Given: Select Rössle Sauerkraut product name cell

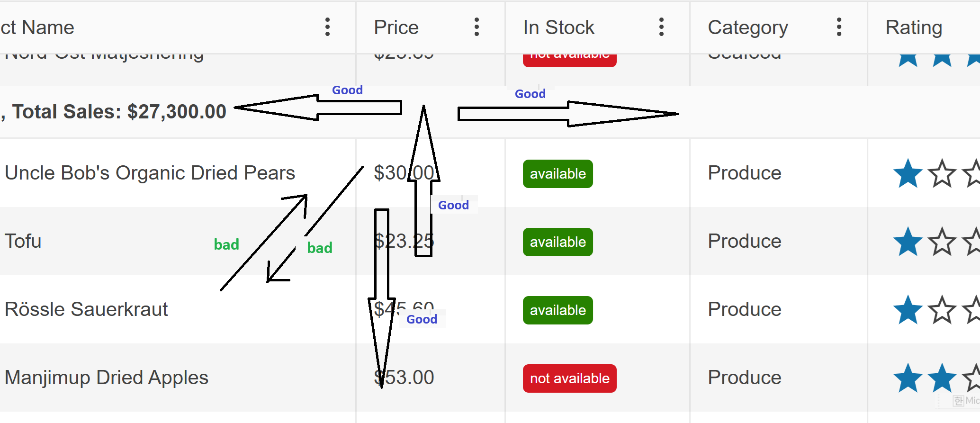Looking at the screenshot, I should point(86,309).
